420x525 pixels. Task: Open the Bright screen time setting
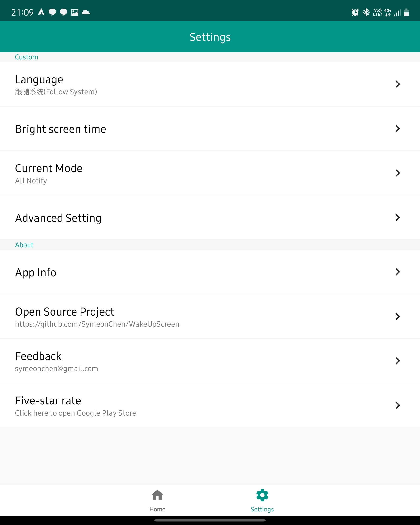click(x=210, y=129)
